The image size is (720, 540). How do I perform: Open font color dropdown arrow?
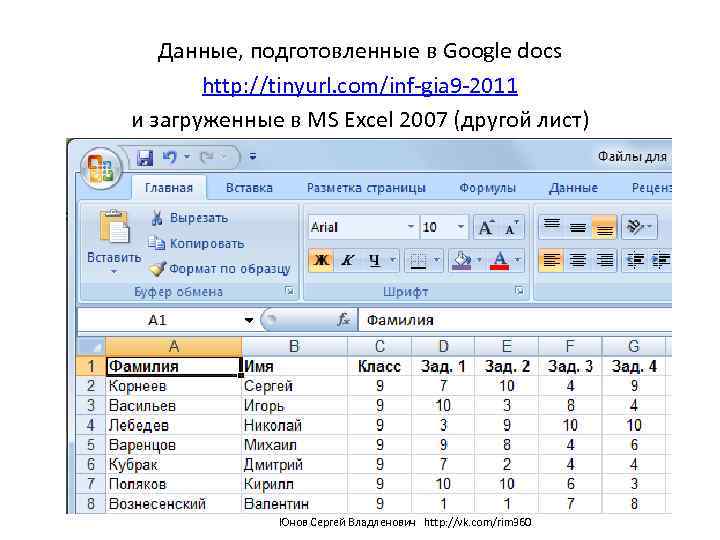coord(518,260)
